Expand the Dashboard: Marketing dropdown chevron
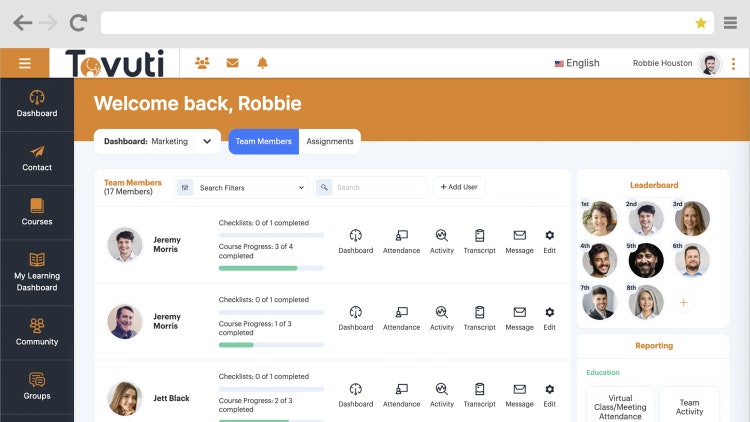Image resolution: width=750 pixels, height=422 pixels. pos(207,141)
